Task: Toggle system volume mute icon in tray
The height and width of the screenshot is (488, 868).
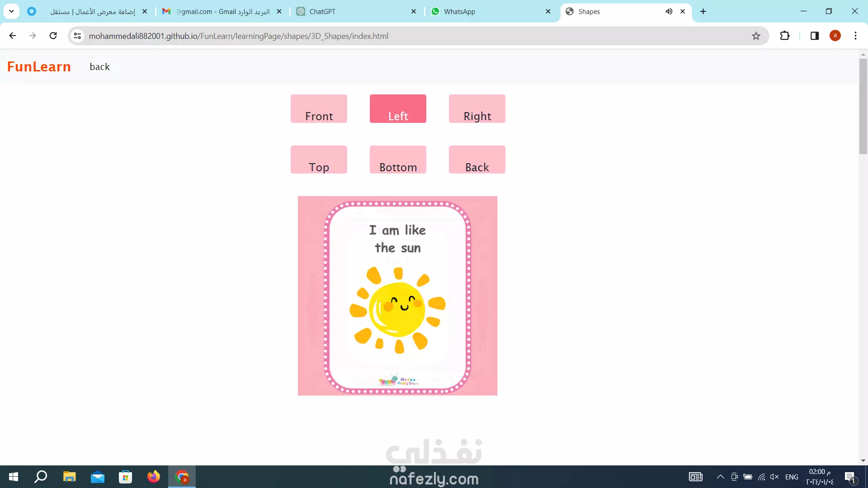Action: (774, 477)
